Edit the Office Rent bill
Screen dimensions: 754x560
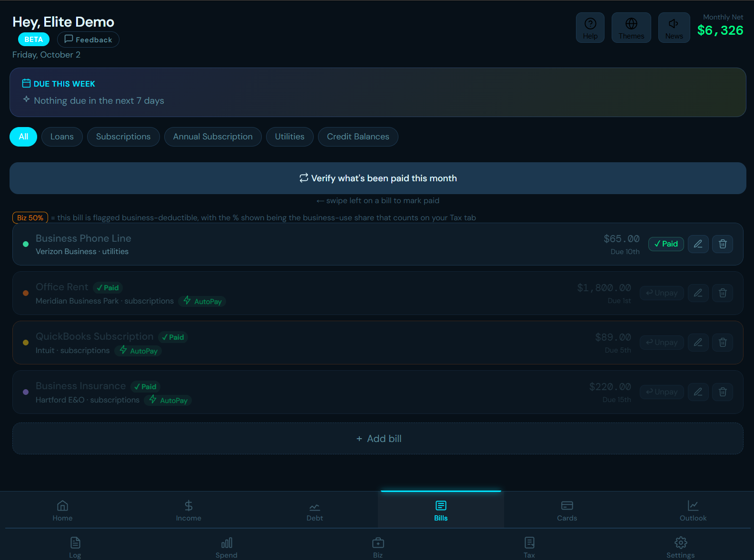(698, 293)
